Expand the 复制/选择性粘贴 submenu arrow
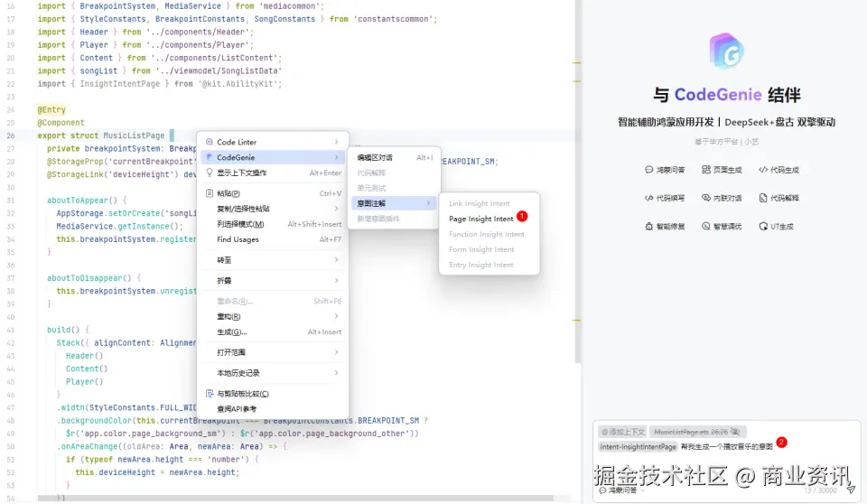Viewport: 867px width, 504px height. (336, 209)
